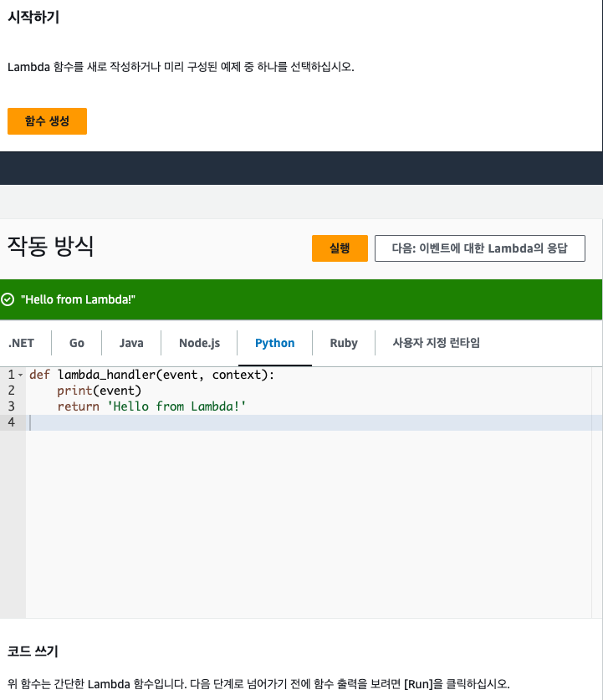This screenshot has height=700, width=603.
Task: Click the "Hello from Lambda!" result text
Action: click(x=78, y=299)
